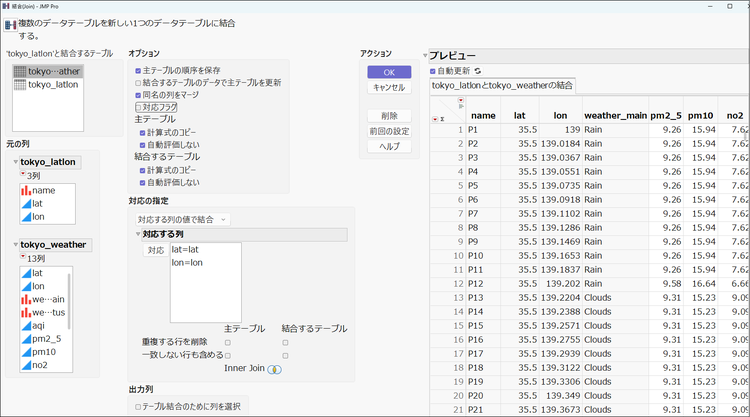Toggle 結合するテーブル 計算式のコピー checkbox
This screenshot has width=750, height=417.
pyautogui.click(x=143, y=171)
